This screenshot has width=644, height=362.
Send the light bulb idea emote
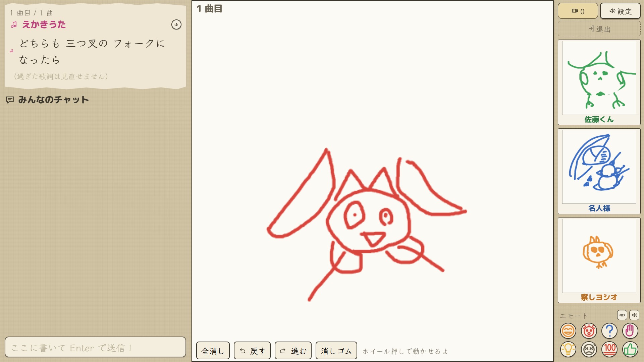(x=568, y=349)
